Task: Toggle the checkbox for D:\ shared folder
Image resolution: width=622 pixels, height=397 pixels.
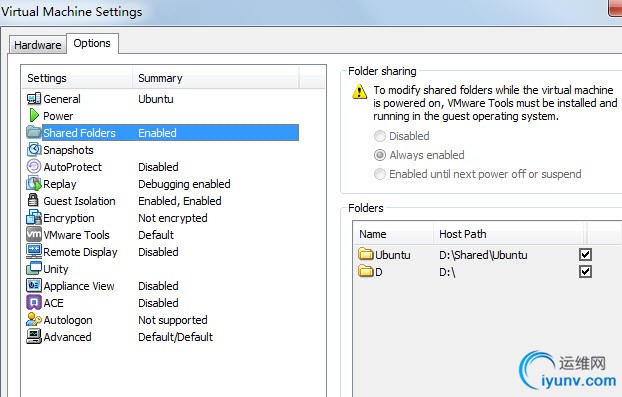Action: (586, 272)
